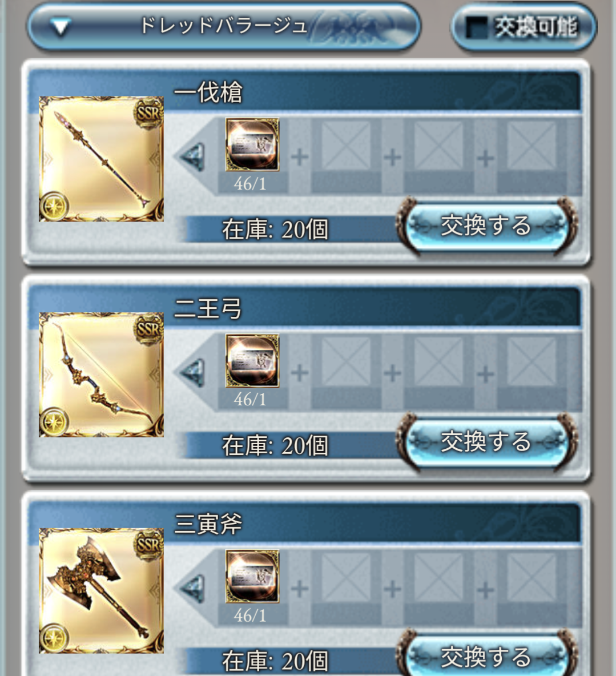This screenshot has height=676, width=616.
Task: Click the crystal arrow icon in 三寅斧 row
Action: click(192, 589)
